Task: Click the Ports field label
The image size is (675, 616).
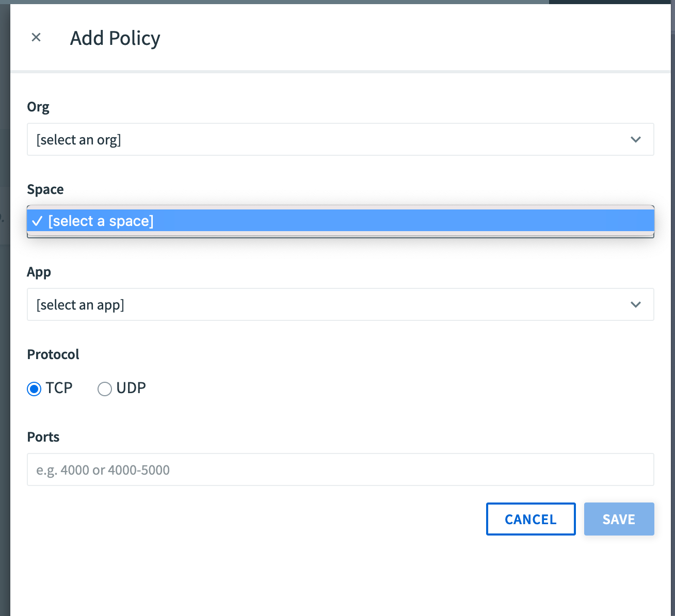Action: click(x=43, y=437)
